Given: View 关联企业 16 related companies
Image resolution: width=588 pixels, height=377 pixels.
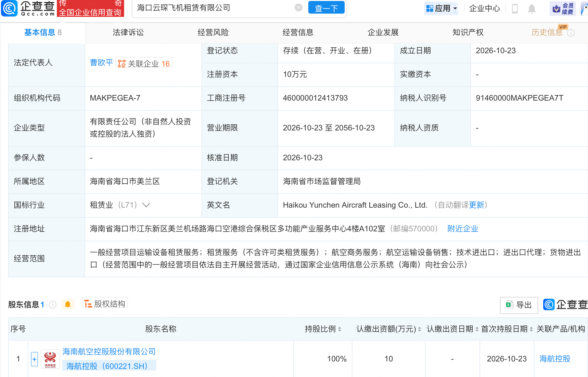Looking at the screenshot, I should tap(144, 63).
